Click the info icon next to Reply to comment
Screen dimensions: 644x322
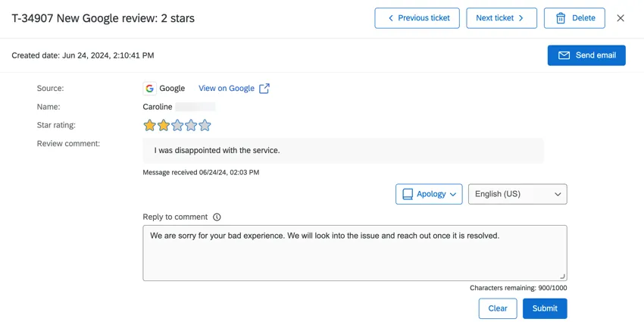coord(217,217)
